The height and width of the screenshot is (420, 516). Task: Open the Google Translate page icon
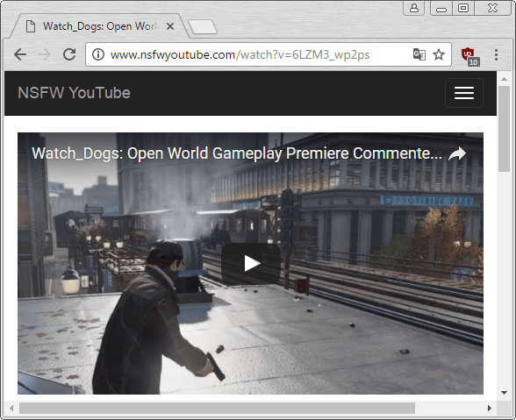click(x=419, y=54)
